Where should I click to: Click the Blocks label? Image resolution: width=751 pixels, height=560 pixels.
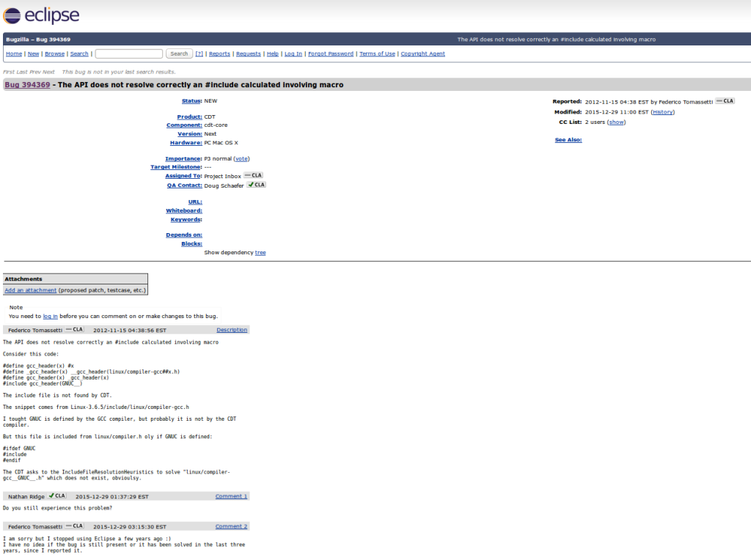[x=191, y=243]
